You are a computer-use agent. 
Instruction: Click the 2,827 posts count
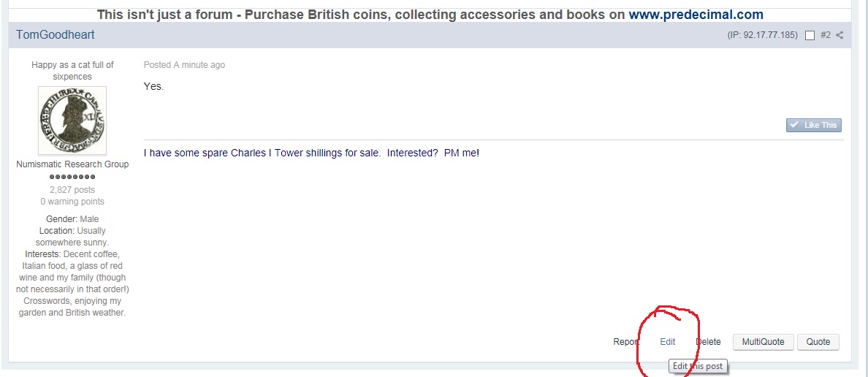(72, 190)
